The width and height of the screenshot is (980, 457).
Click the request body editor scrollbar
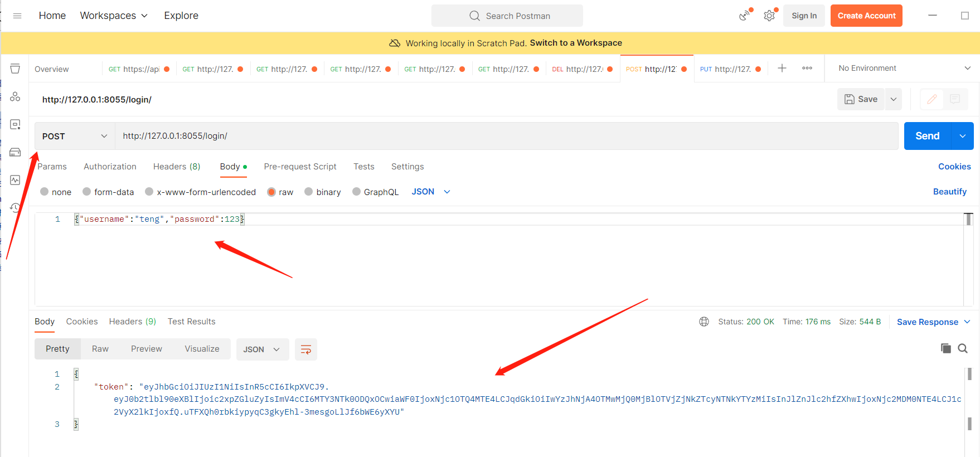[969, 220]
